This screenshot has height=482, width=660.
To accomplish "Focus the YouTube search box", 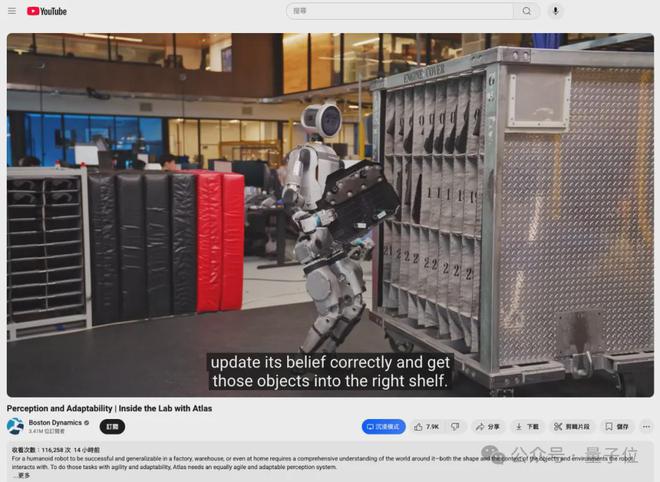I will coord(399,11).
